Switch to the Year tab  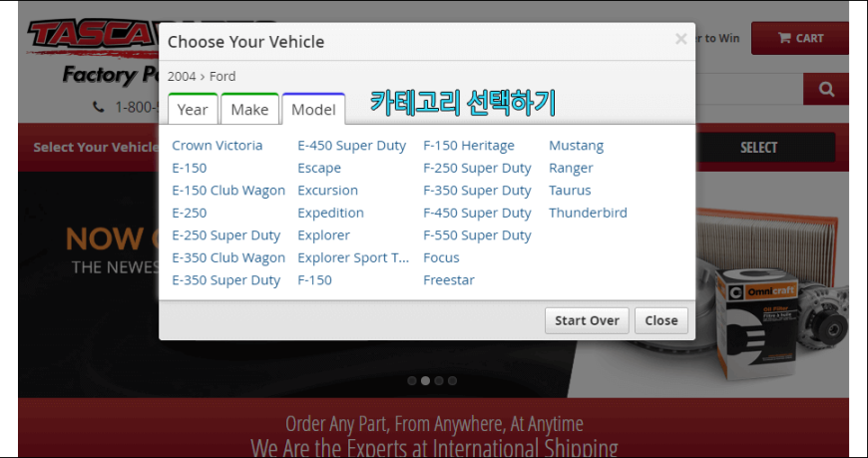point(193,109)
